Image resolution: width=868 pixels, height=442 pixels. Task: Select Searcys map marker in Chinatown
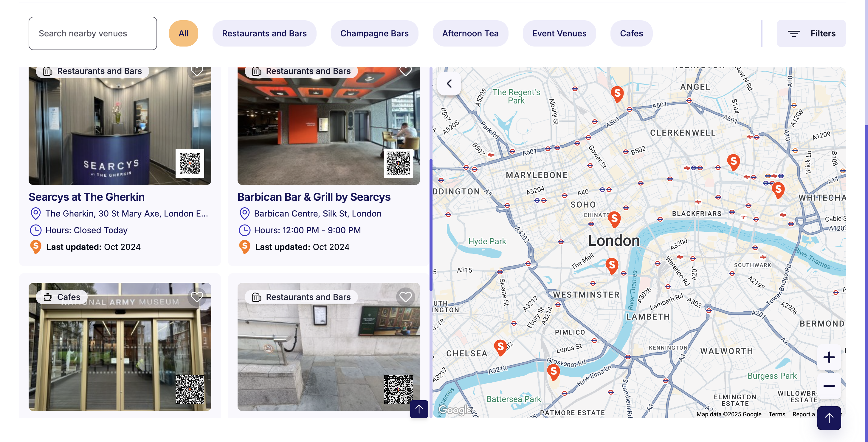pyautogui.click(x=614, y=220)
